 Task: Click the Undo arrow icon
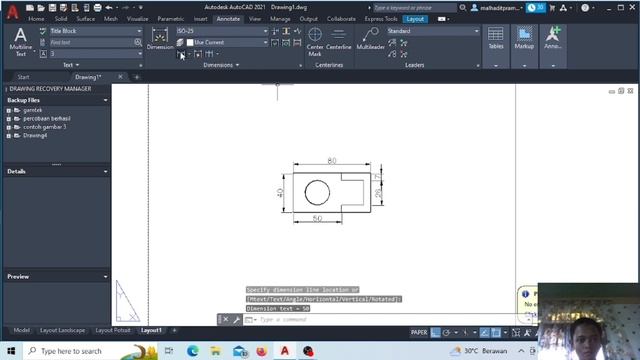click(109, 8)
